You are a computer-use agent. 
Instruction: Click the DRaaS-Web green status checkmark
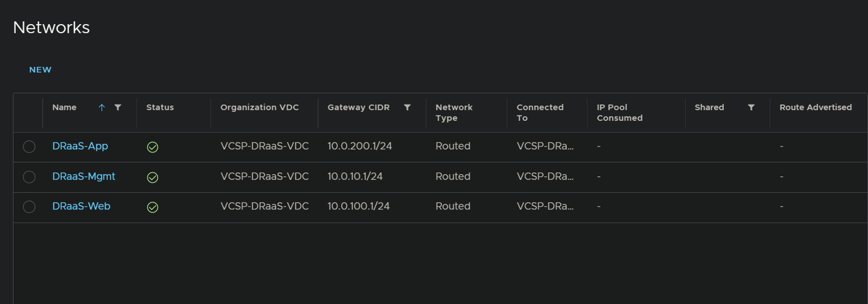point(153,207)
